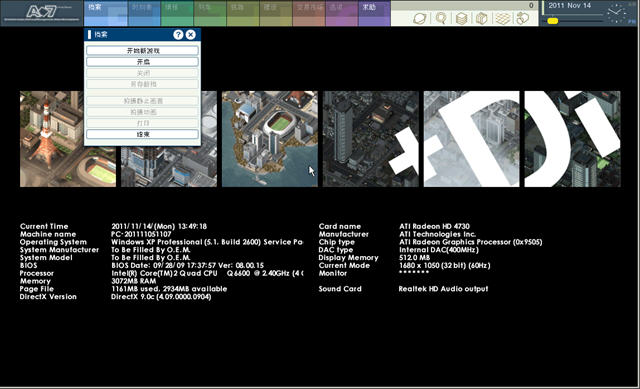Close the 档案 panel with X icon
The image size is (640, 389).
pyautogui.click(x=191, y=35)
